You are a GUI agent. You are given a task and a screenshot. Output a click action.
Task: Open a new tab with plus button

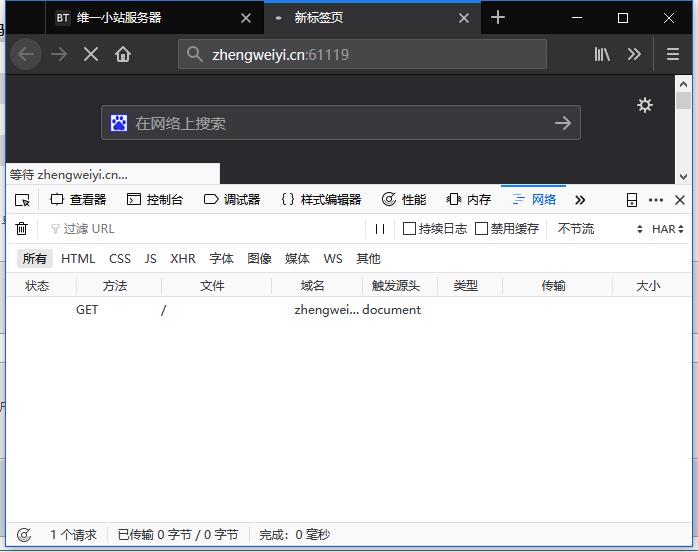pos(498,18)
